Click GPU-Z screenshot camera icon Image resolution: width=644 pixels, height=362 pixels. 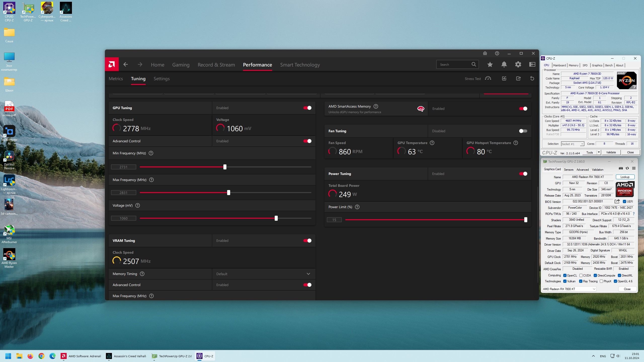click(x=621, y=168)
